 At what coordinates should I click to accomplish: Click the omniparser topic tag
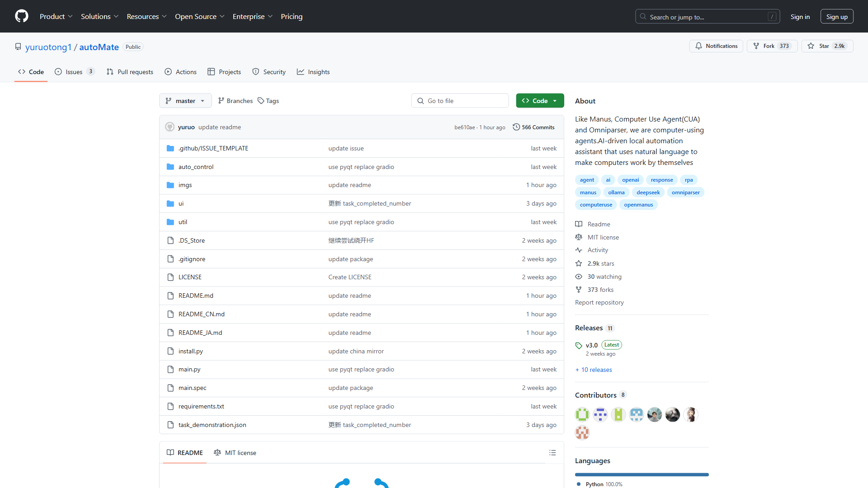tap(685, 192)
